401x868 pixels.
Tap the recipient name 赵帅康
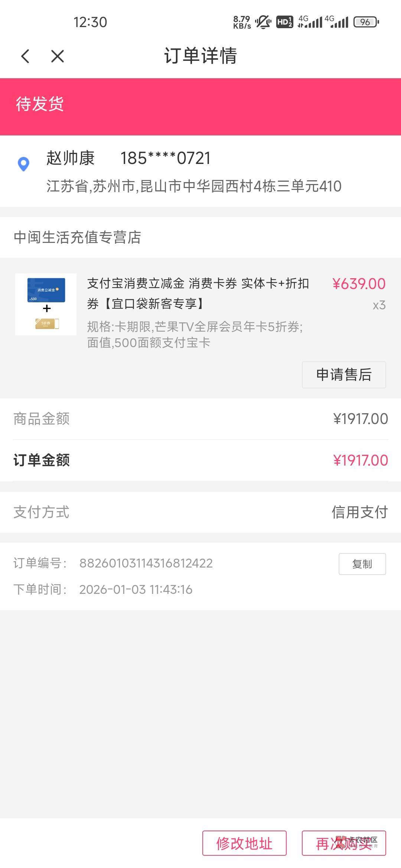(x=71, y=158)
